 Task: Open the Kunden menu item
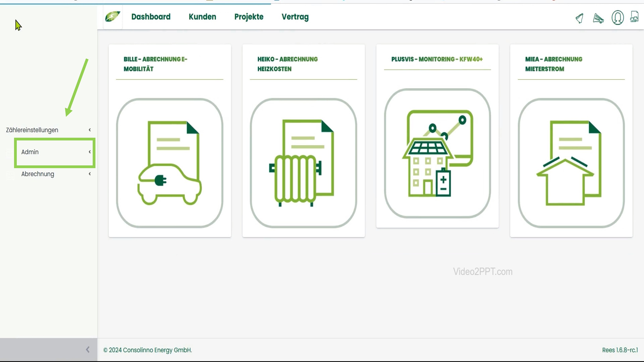202,17
